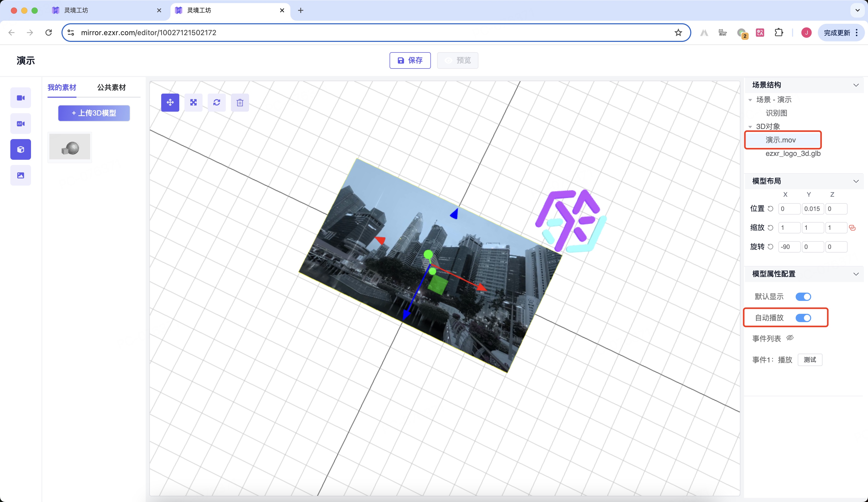
Task: Open the Chrome three-dot menu
Action: [857, 32]
